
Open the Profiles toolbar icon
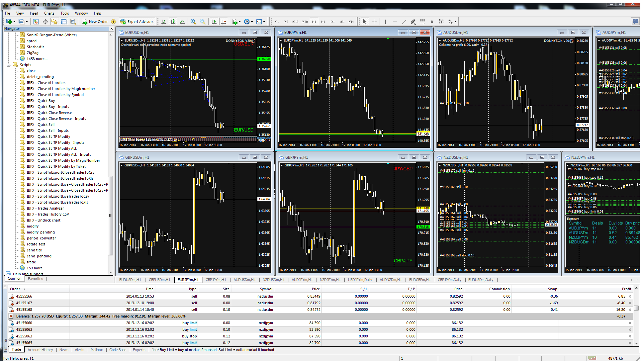(21, 22)
